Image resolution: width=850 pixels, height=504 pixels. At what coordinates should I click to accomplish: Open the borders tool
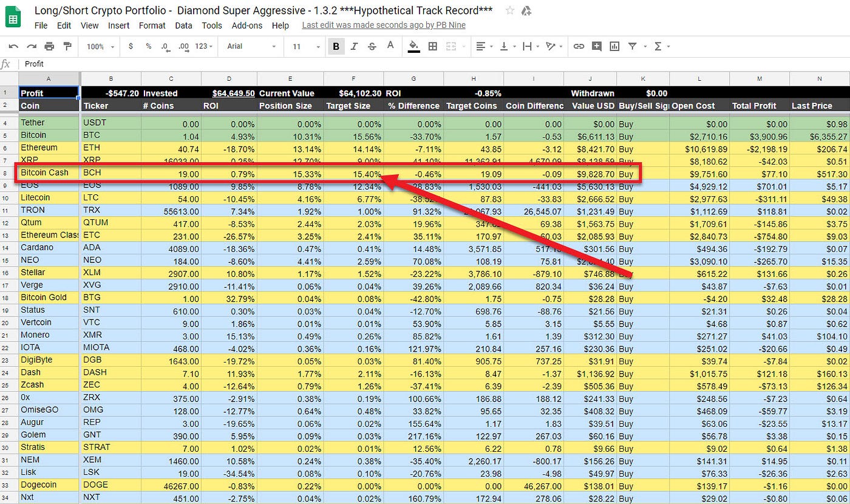pos(433,46)
